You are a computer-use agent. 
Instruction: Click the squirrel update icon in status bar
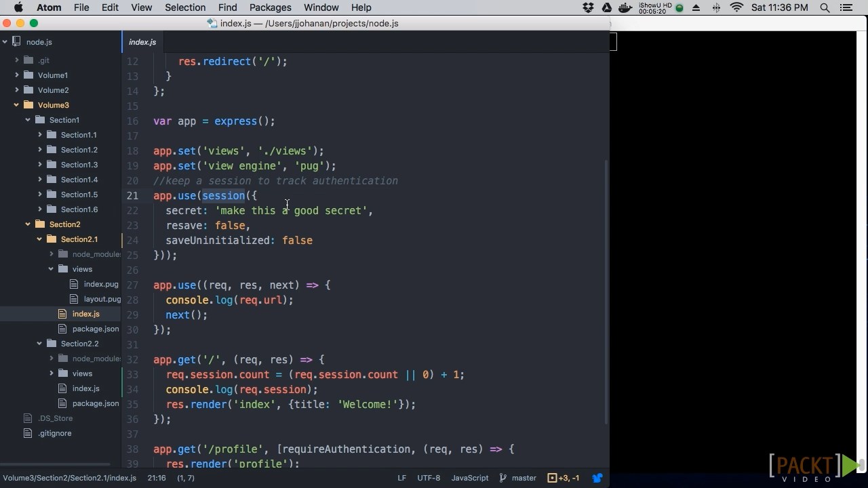click(x=597, y=478)
